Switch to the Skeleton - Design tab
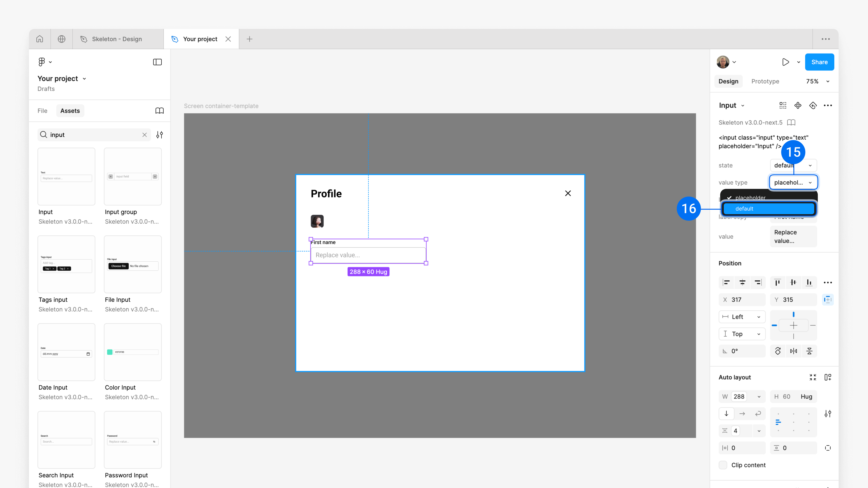Screen dimensions: 868x488 click(117, 39)
